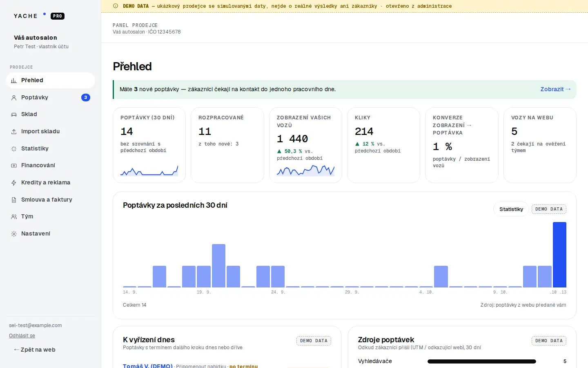This screenshot has width=588, height=368.
Task: Click the Statistiky spinner icon
Action: coord(14,149)
